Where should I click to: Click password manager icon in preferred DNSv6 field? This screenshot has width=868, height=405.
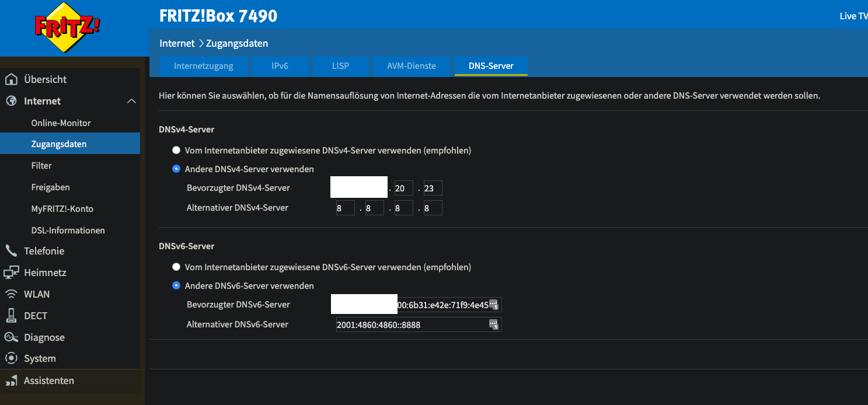pyautogui.click(x=494, y=305)
